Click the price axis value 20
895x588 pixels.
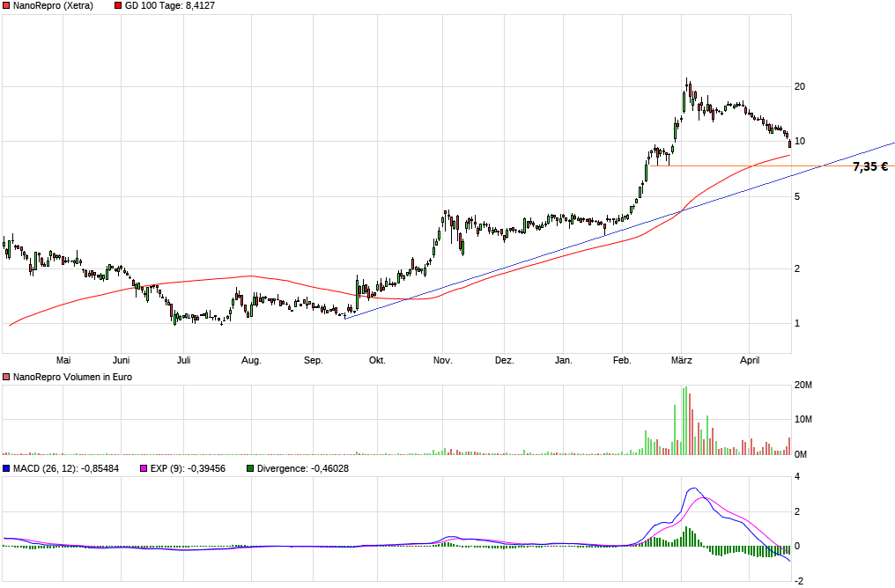coord(800,86)
